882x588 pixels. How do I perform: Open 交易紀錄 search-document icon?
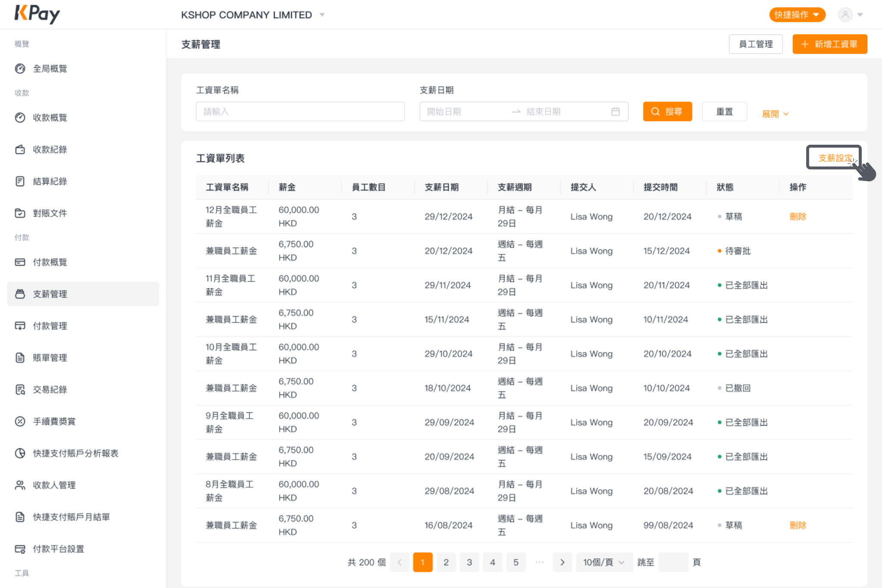coord(20,390)
